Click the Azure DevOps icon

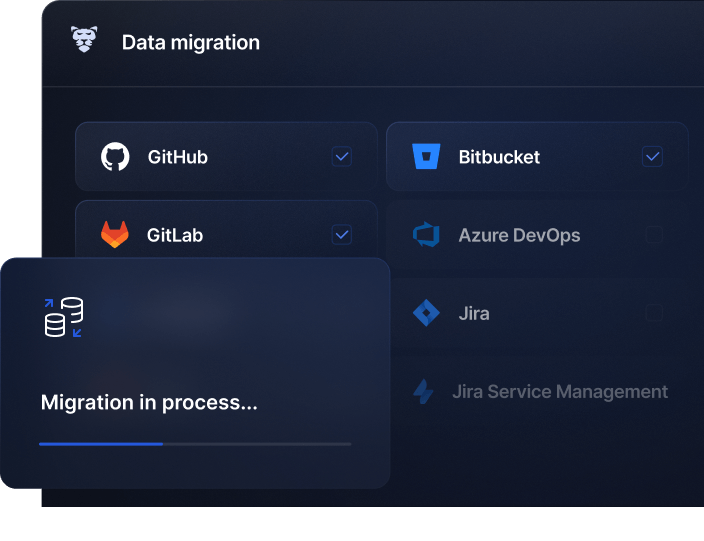(x=426, y=235)
